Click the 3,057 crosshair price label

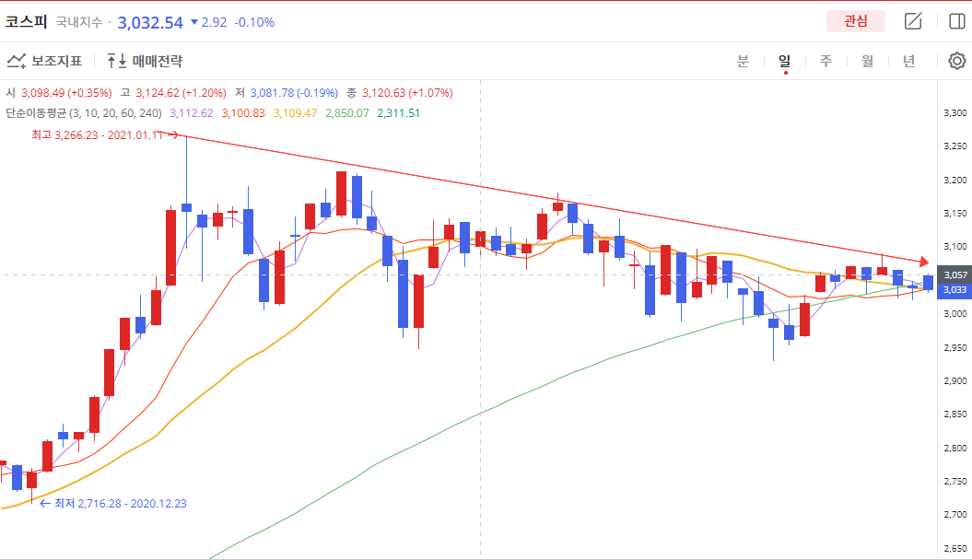pos(954,275)
